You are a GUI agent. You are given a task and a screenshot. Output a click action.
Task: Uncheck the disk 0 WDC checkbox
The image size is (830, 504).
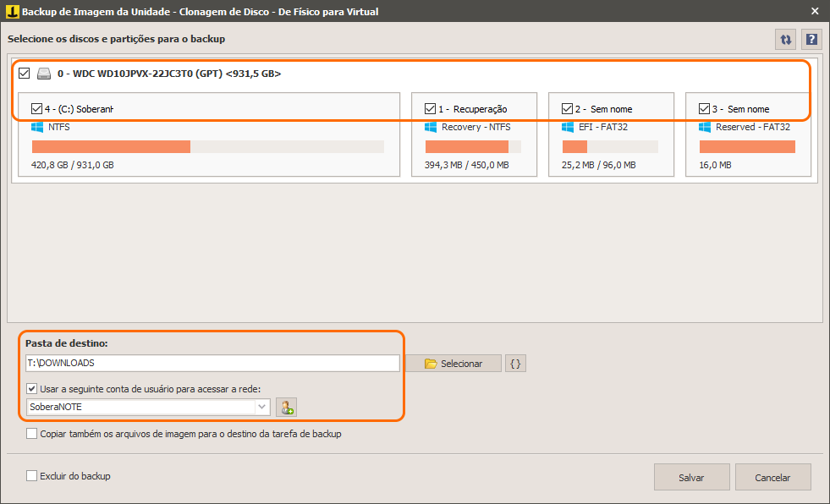click(25, 73)
